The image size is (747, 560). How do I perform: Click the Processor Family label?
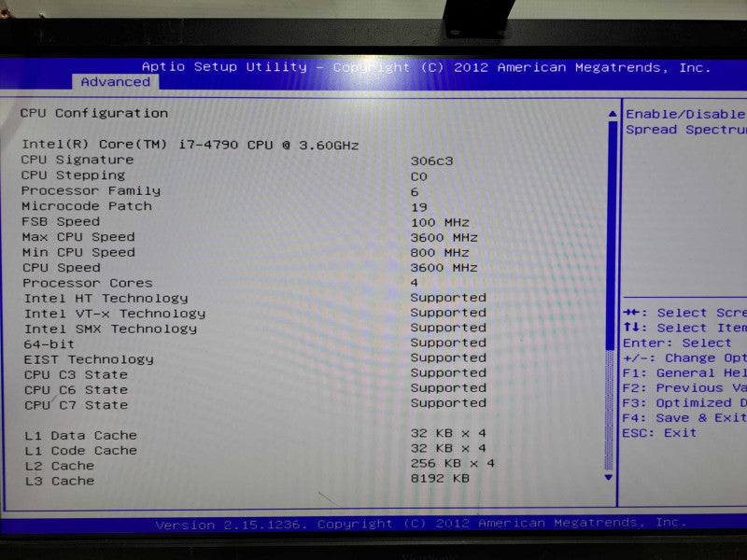pyautogui.click(x=91, y=190)
